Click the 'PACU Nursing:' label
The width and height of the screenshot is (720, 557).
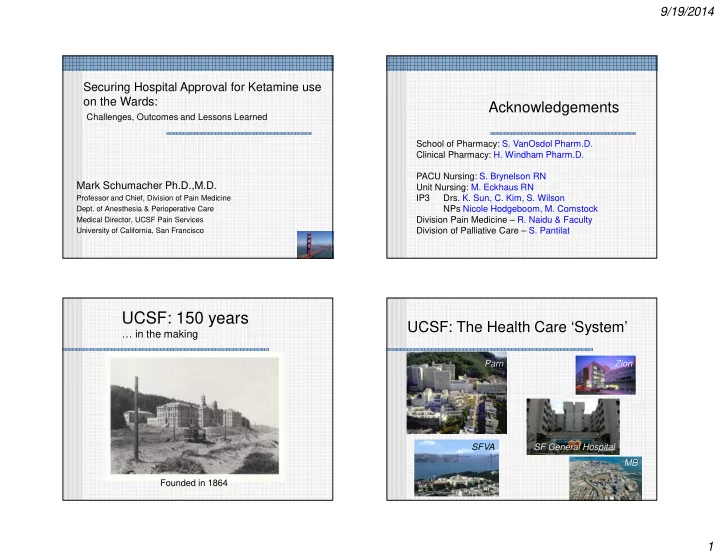pos(446,176)
